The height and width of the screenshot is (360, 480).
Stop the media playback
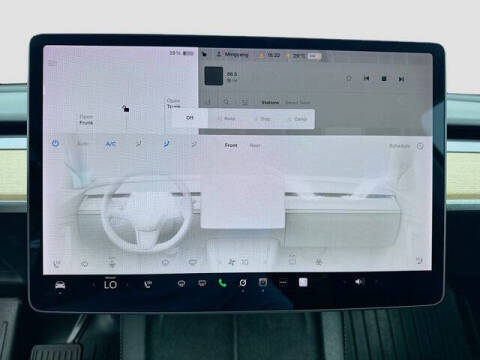384,79
